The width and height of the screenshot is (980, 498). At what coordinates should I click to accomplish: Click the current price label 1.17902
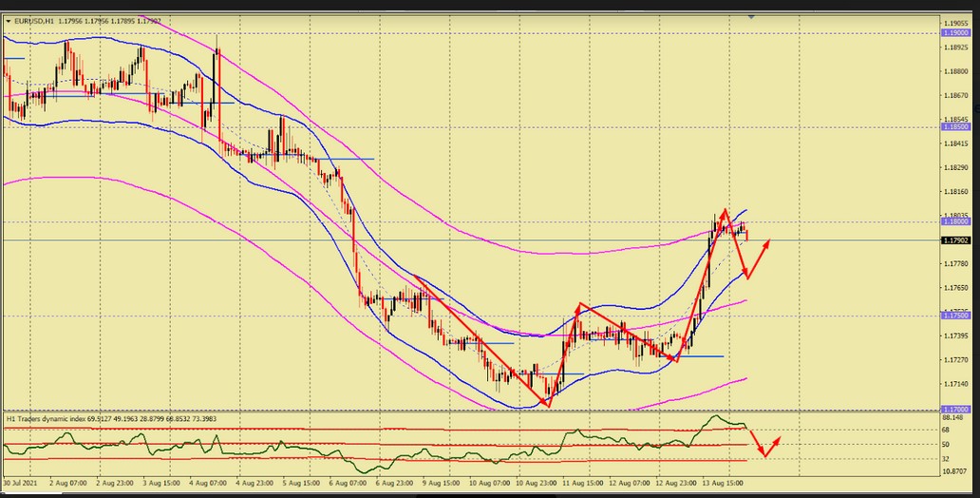click(954, 240)
